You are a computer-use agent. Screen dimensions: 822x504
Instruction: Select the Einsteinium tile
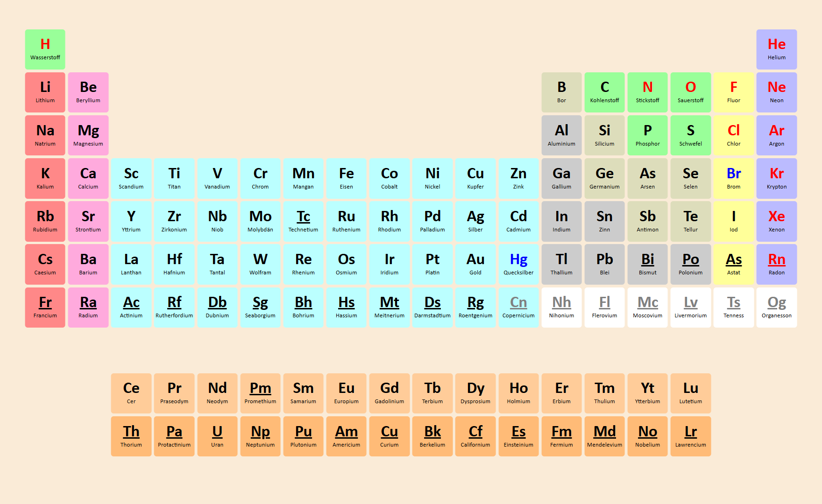click(x=518, y=436)
